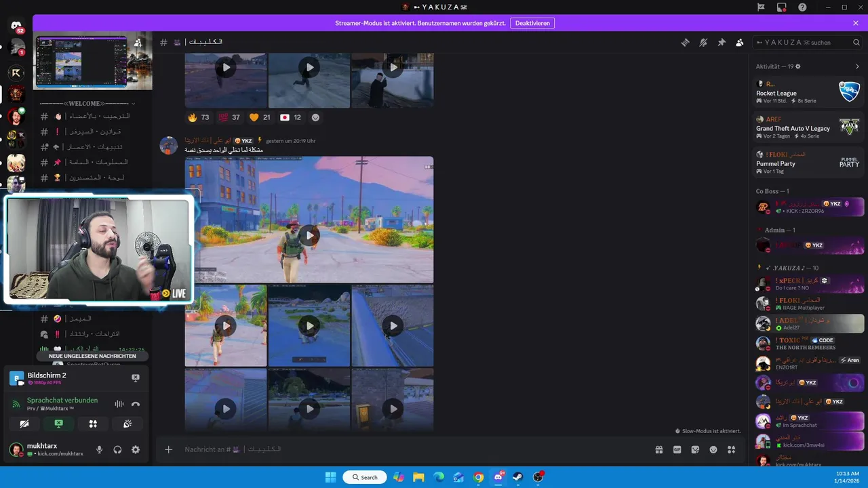Image resolution: width=868 pixels, height=488 pixels.
Task: Open the المعلومات العامة channel
Action: click(x=94, y=162)
